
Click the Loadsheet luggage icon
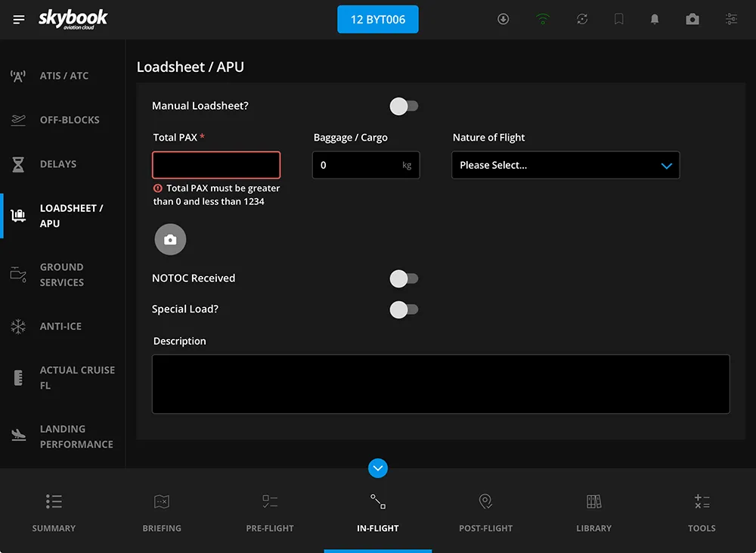(18, 216)
